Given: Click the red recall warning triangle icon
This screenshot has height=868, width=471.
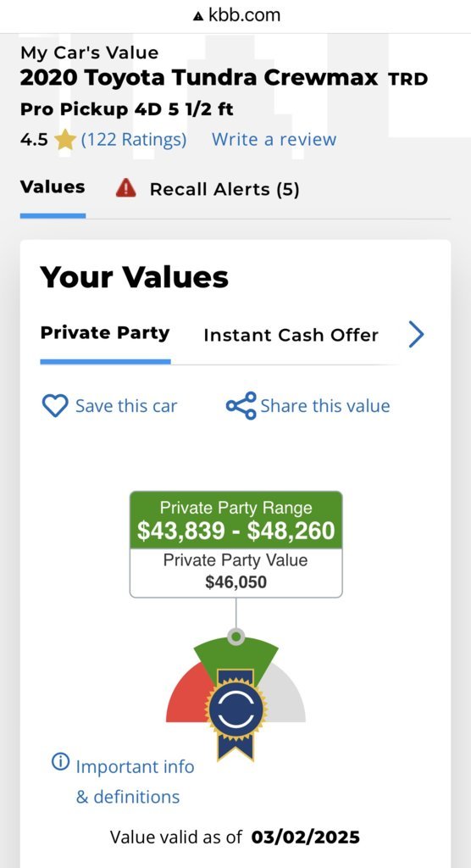Looking at the screenshot, I should coord(126,189).
